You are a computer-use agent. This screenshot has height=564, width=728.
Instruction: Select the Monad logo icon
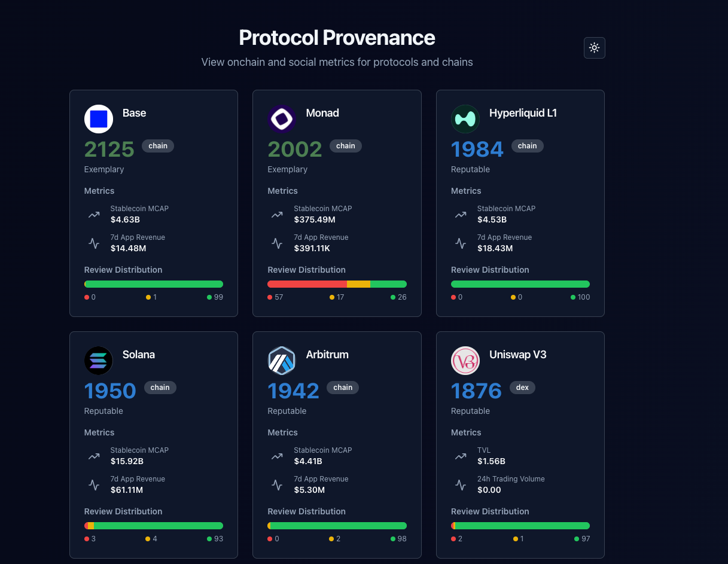(282, 119)
